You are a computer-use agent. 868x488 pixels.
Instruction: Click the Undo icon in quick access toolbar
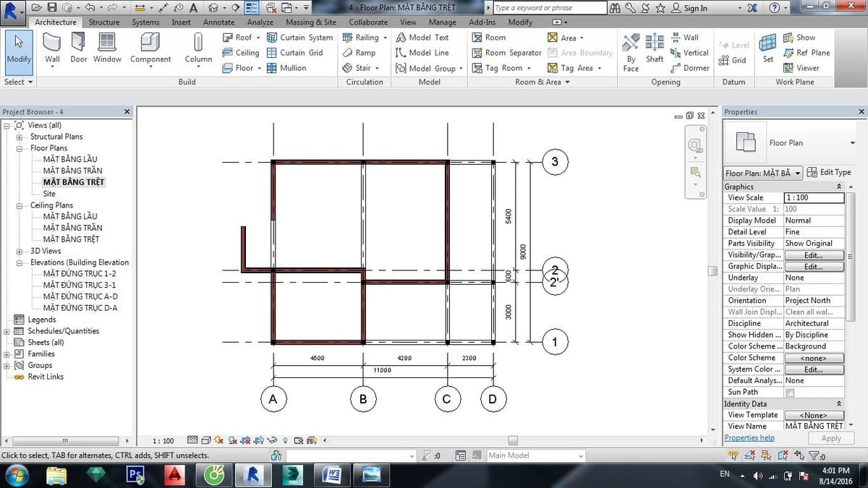coord(89,8)
